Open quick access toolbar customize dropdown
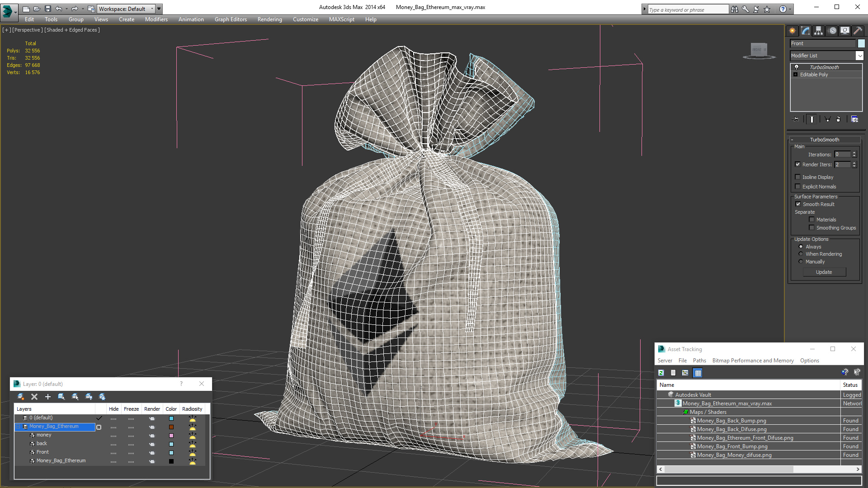Screen dimensions: 868x488 (x=159, y=9)
